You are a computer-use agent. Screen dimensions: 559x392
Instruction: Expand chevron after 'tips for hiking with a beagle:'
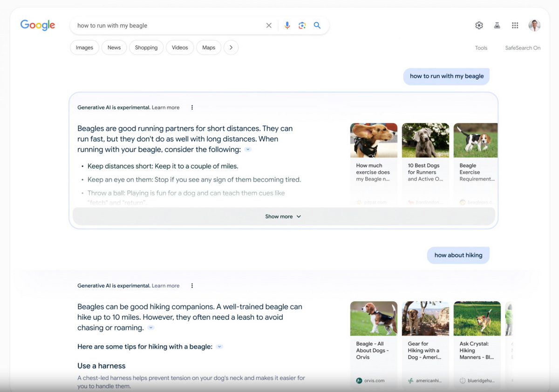click(x=219, y=347)
